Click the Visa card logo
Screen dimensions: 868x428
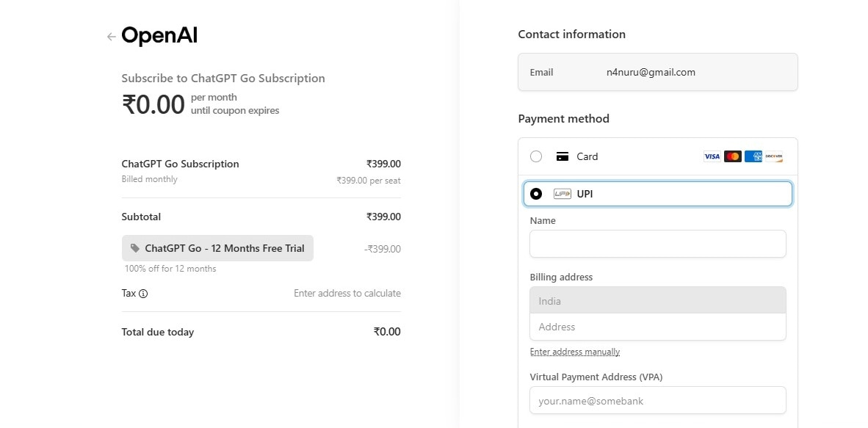712,156
